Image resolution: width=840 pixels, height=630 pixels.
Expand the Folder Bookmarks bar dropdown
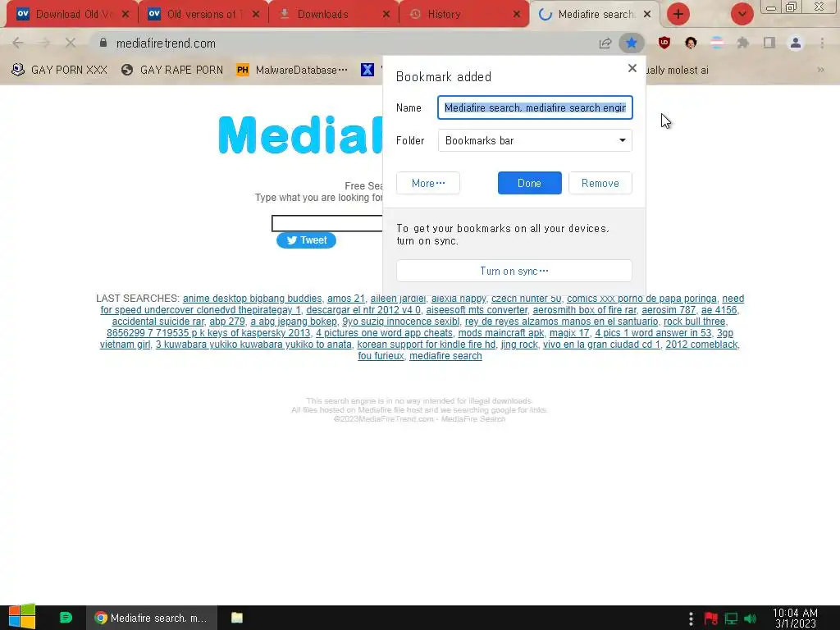(535, 140)
